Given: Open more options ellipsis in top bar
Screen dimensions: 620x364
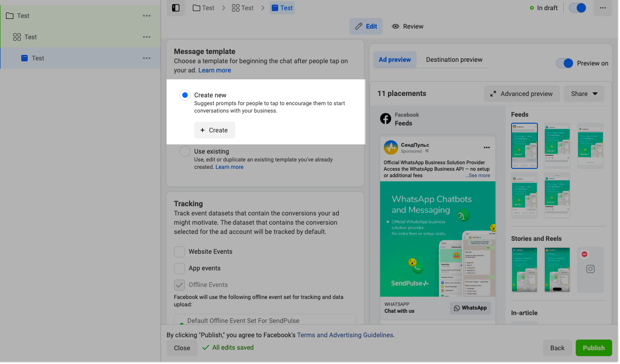Looking at the screenshot, I should coord(602,8).
